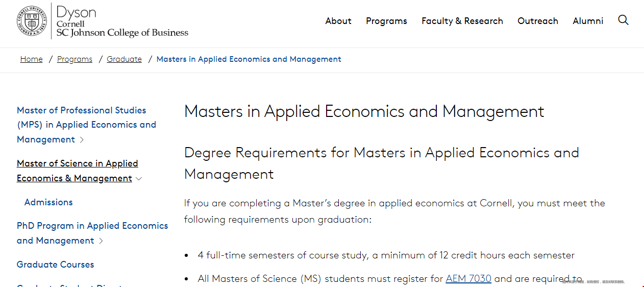
Task: Open Master of Professional Studies sidebar link
Action: pyautogui.click(x=86, y=125)
